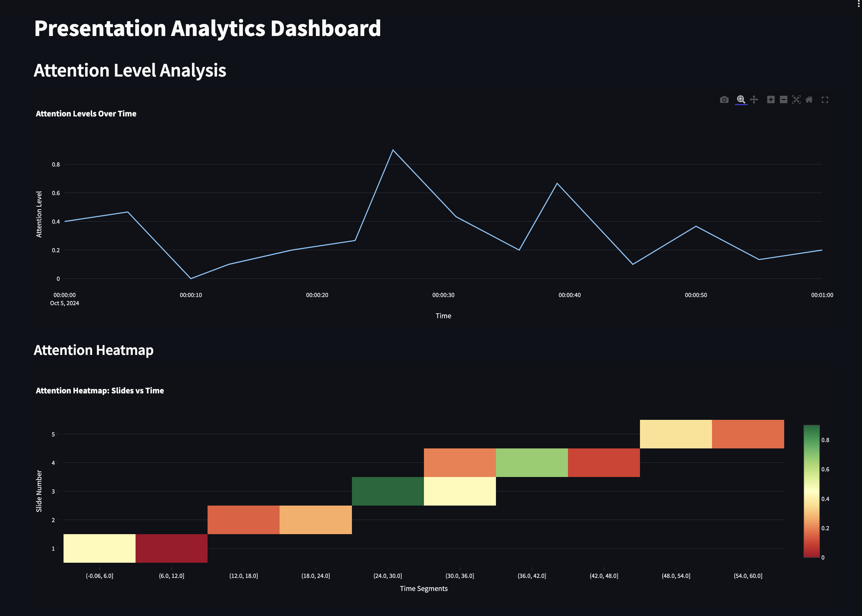
Task: Click the dark green slide 3 heatmap cell
Action: tap(387, 491)
